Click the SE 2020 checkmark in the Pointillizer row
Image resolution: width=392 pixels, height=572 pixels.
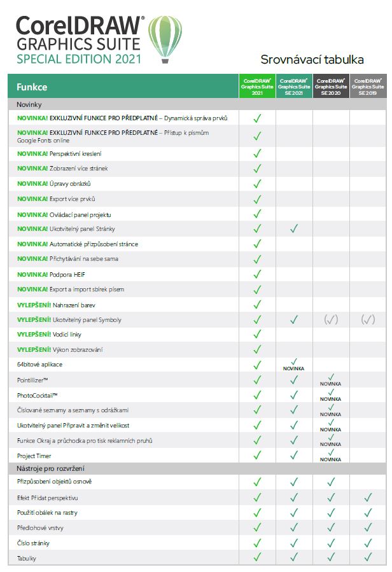tap(331, 377)
